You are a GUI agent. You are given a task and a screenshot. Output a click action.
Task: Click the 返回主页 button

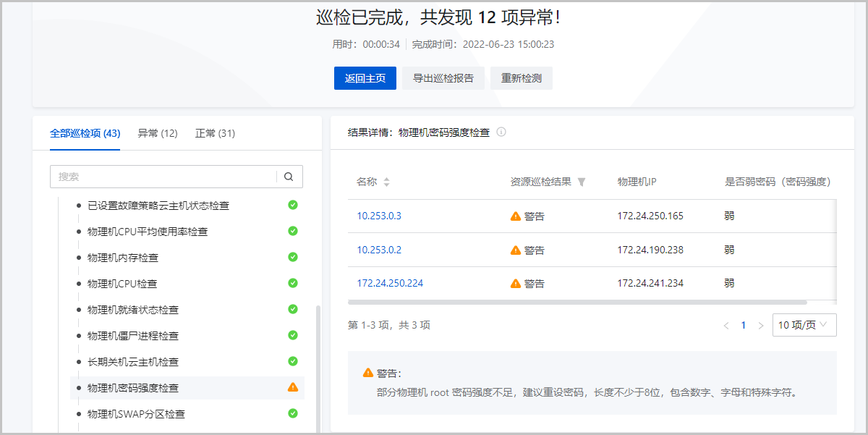click(365, 78)
